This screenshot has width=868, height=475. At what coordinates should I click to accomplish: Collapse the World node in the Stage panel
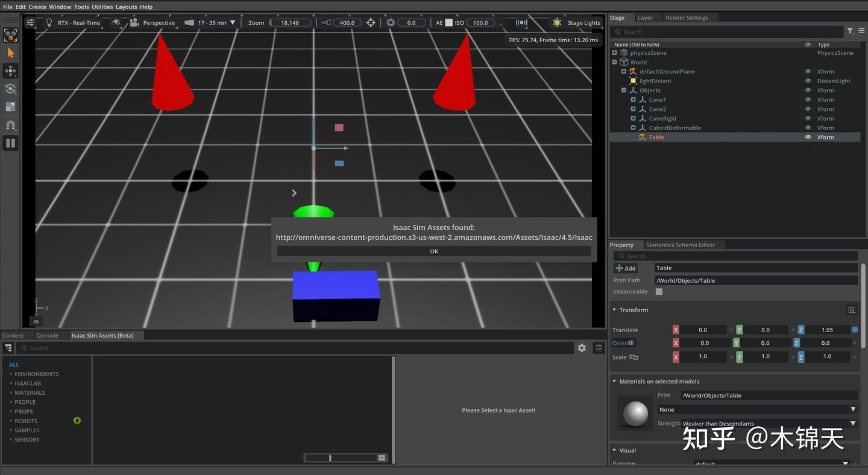pyautogui.click(x=614, y=61)
